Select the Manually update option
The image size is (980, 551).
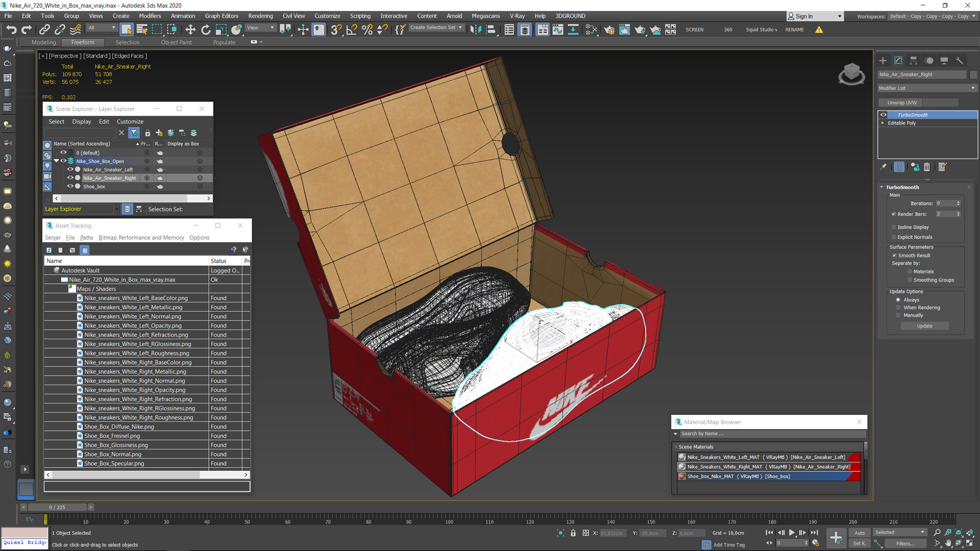point(898,315)
